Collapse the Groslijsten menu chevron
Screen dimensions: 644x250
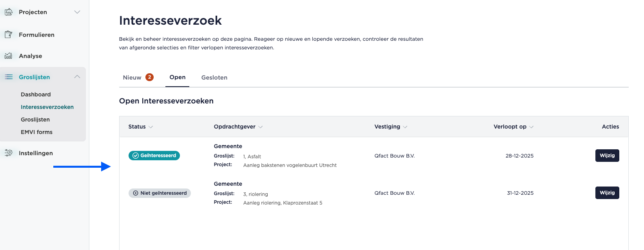pos(77,77)
